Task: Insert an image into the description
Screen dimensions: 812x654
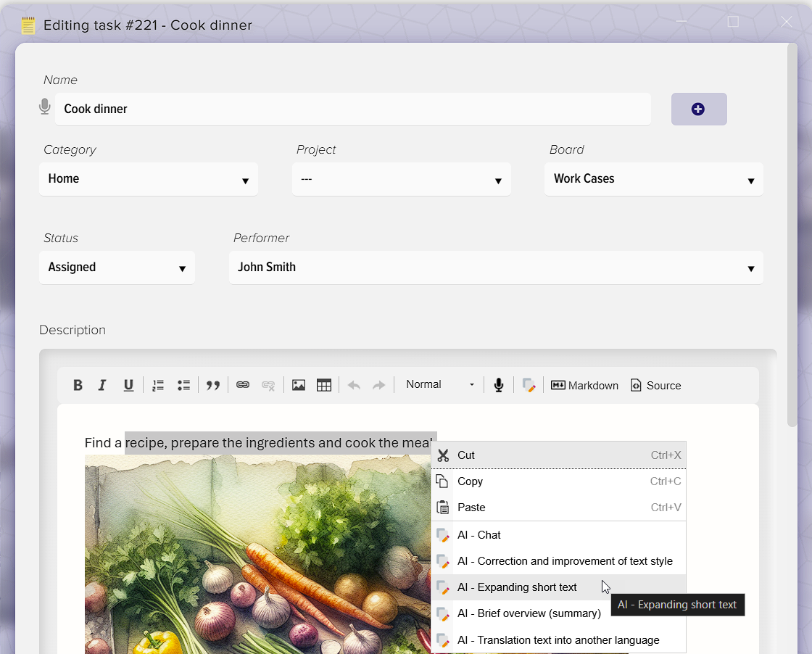Action: (298, 385)
